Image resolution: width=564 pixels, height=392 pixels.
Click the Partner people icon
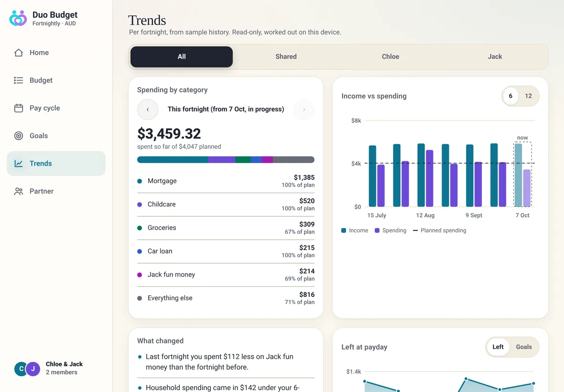tap(19, 191)
